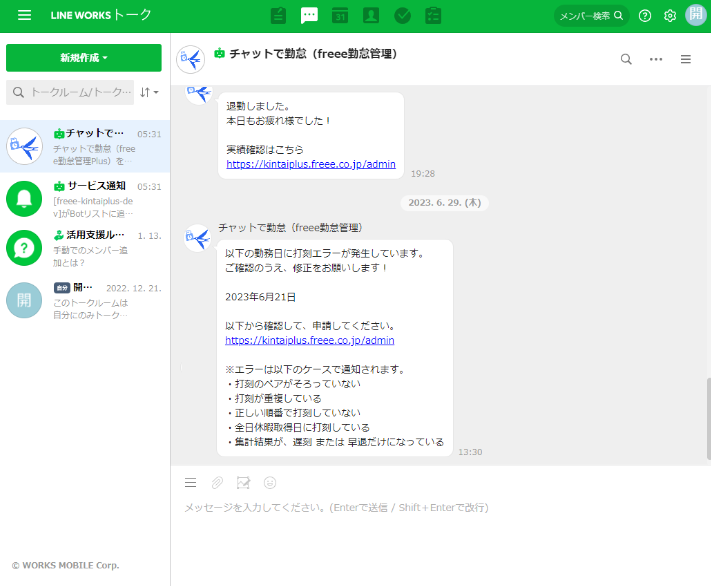
Task: Open the Calendar icon in top bar
Action: point(340,15)
